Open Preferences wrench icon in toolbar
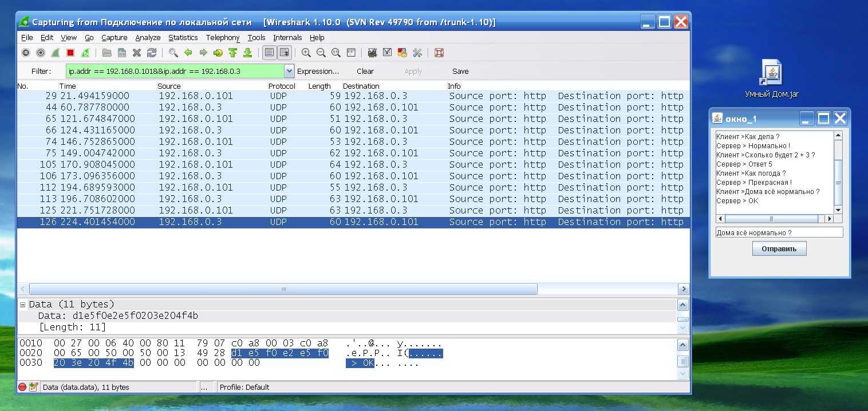Image resolution: width=868 pixels, height=411 pixels. pyautogui.click(x=417, y=53)
